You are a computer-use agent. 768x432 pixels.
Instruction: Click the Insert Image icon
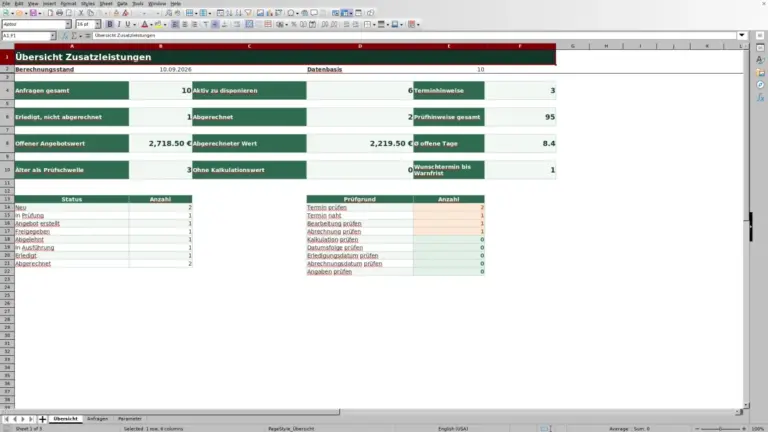click(260, 13)
